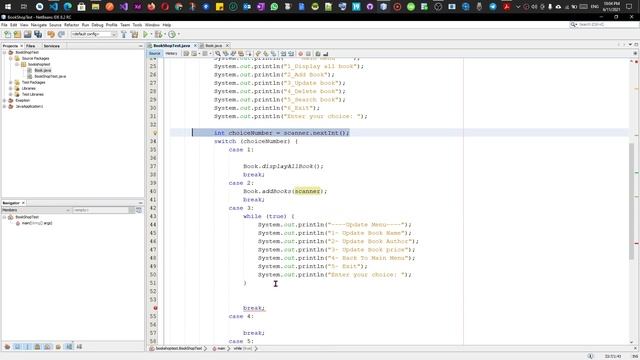This screenshot has width=640, height=360.
Task: Open the Debug Project dropdown arrow
Action: pyautogui.click(x=164, y=35)
